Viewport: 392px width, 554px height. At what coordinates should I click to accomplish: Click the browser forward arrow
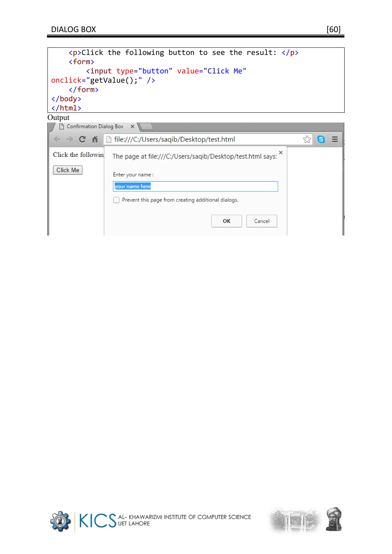point(69,139)
